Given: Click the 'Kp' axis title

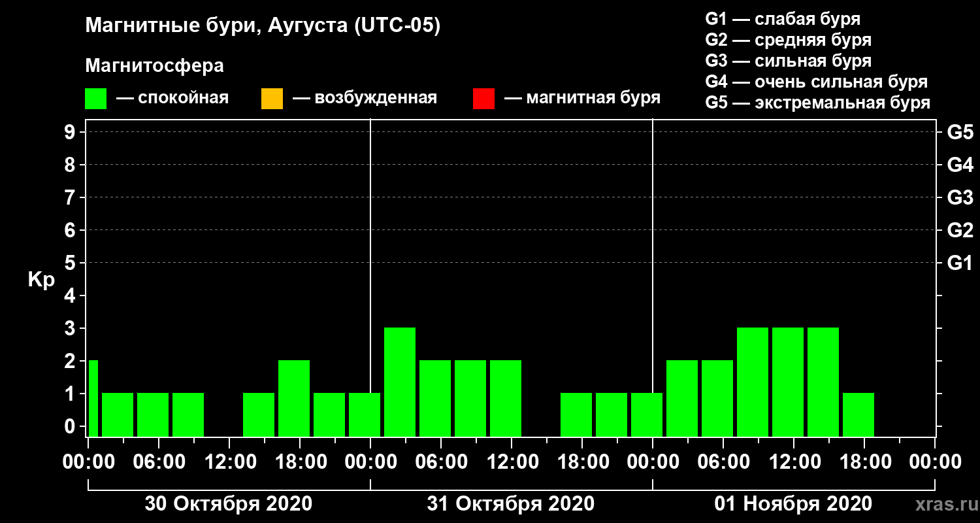Looking at the screenshot, I should coord(41,280).
